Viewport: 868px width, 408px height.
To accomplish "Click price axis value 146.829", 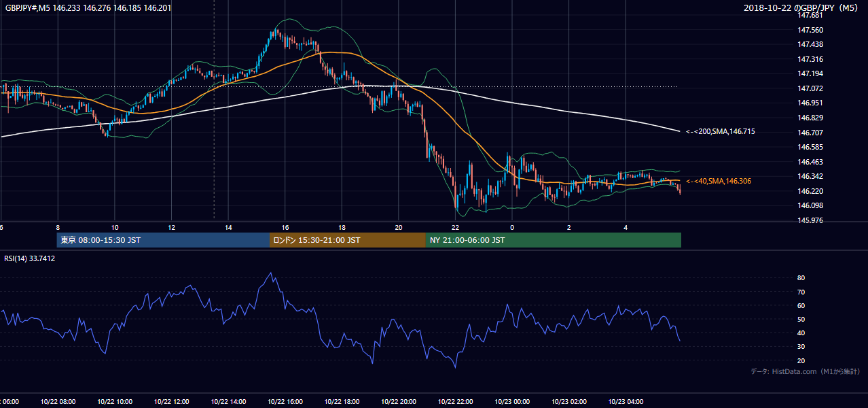I will click(x=810, y=118).
